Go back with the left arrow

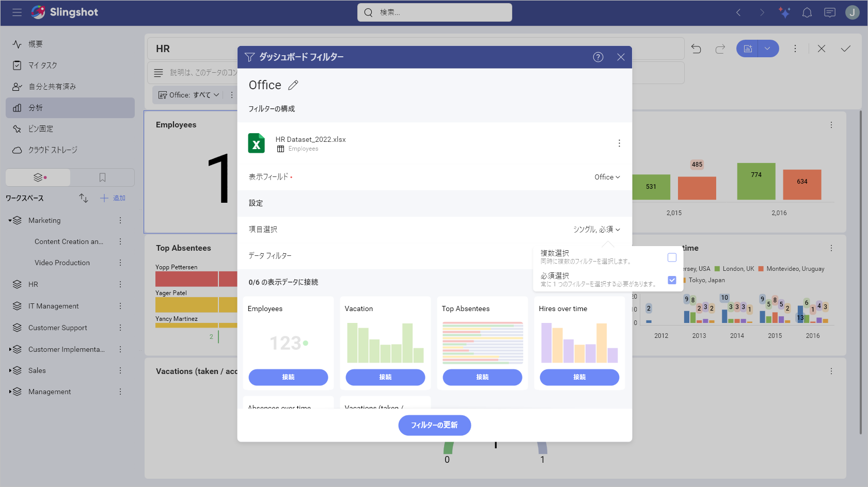point(738,12)
